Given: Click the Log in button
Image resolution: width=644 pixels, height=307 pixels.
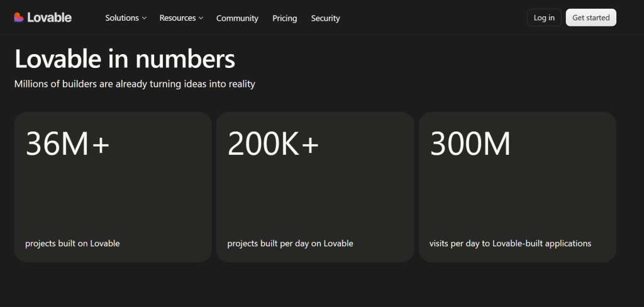Looking at the screenshot, I should 544,18.
